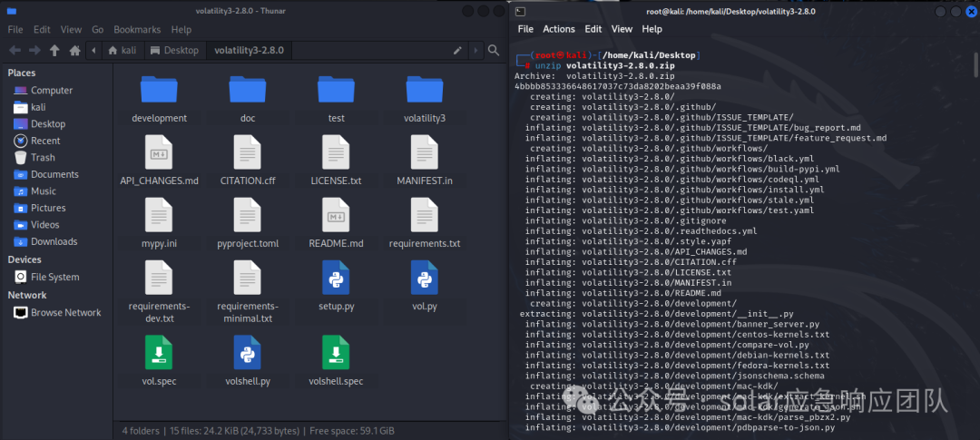Select requirements-minimal.txt file
This screenshot has width=980, height=440.
pos(248,292)
